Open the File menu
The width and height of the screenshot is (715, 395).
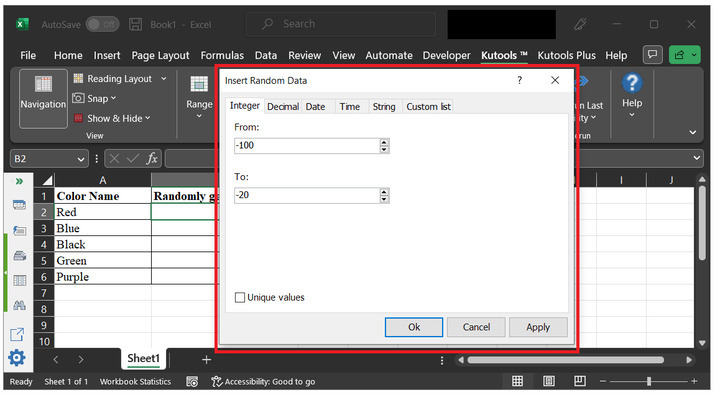coord(28,55)
